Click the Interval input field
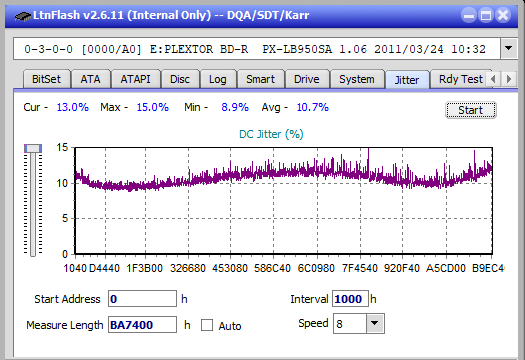 pos(350,299)
